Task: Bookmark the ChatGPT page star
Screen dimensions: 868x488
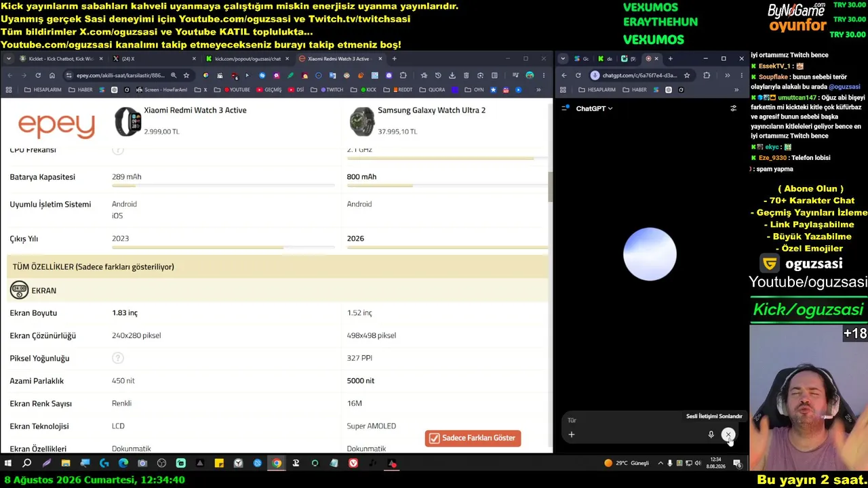Action: pyautogui.click(x=687, y=75)
